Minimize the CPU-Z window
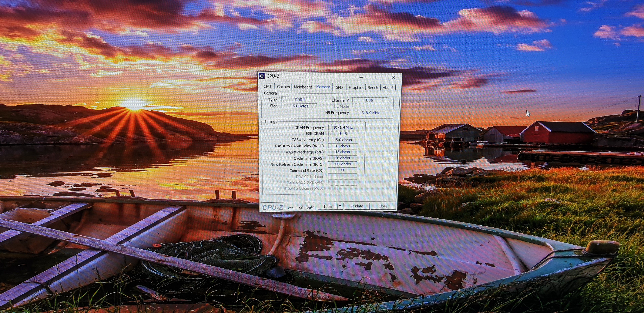 (361, 77)
